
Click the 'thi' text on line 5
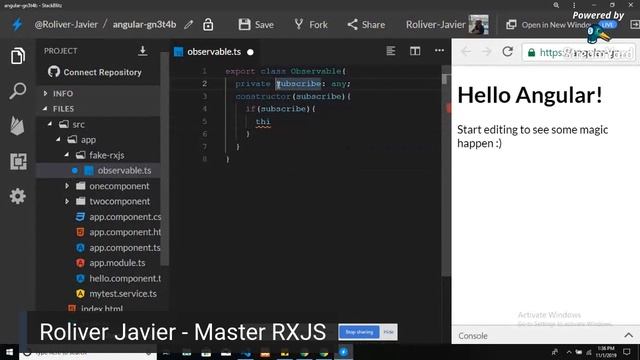[263, 122]
